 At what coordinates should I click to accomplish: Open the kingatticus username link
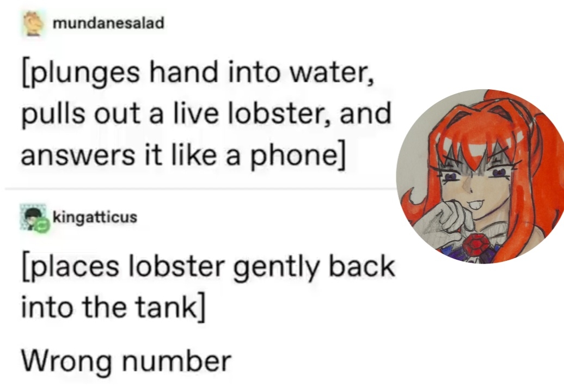pyautogui.click(x=95, y=217)
